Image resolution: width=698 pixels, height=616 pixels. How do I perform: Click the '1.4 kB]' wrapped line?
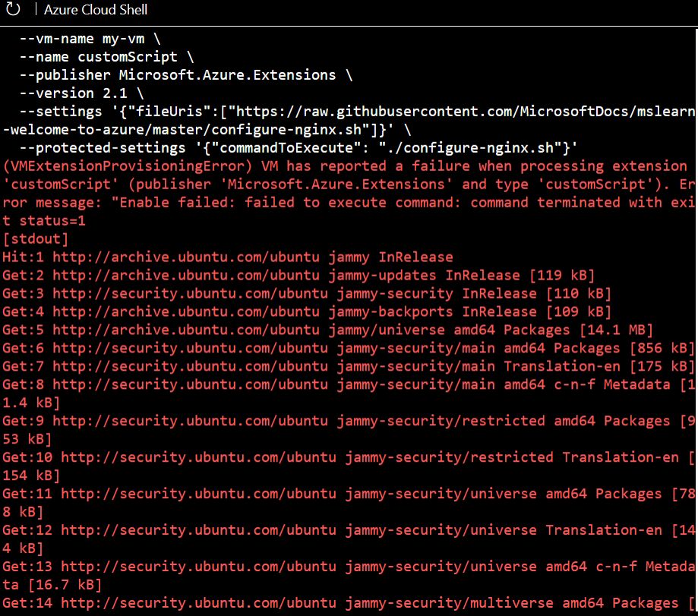click(31, 403)
